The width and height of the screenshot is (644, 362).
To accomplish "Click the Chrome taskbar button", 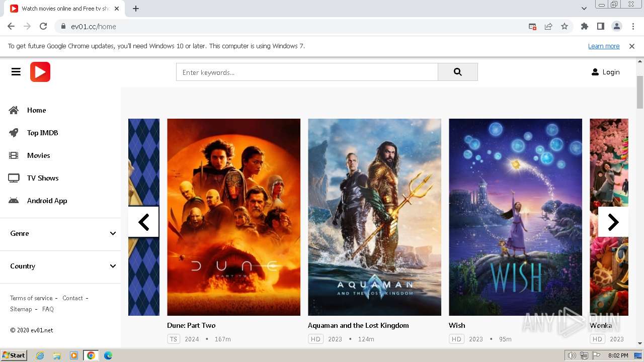I will click(91, 355).
